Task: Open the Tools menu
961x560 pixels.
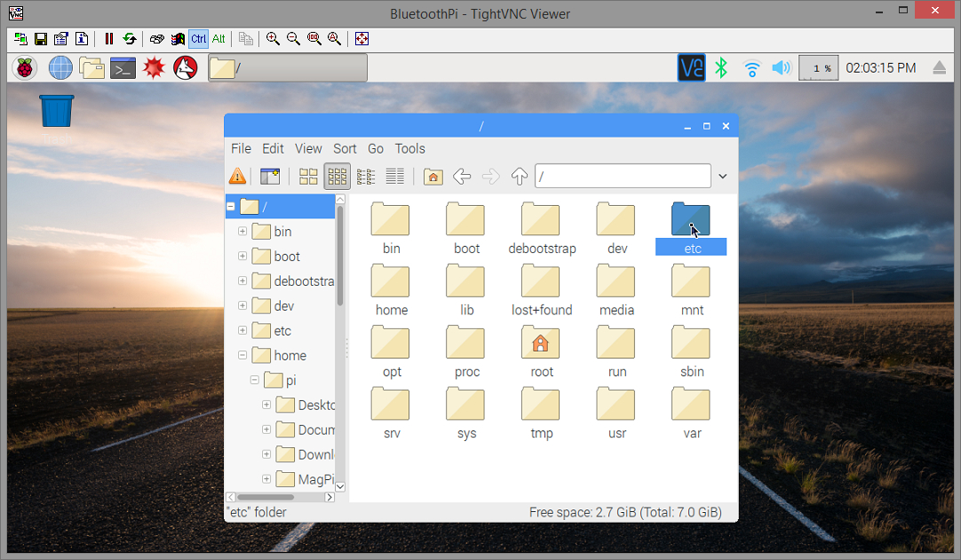Action: coord(410,149)
